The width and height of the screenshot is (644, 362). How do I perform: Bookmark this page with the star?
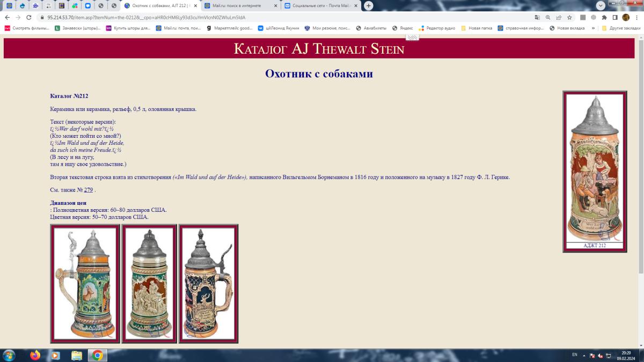coord(569,17)
